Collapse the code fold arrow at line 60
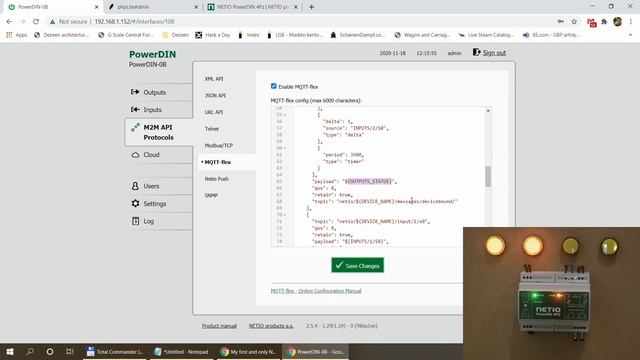Image resolution: width=640 pixels, height=360 pixels. pos(285,148)
